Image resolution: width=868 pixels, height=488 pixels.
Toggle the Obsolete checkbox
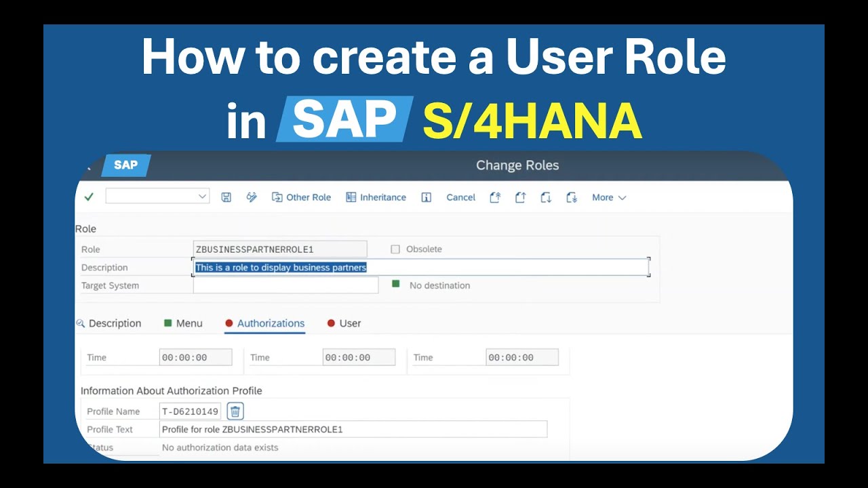(x=395, y=249)
